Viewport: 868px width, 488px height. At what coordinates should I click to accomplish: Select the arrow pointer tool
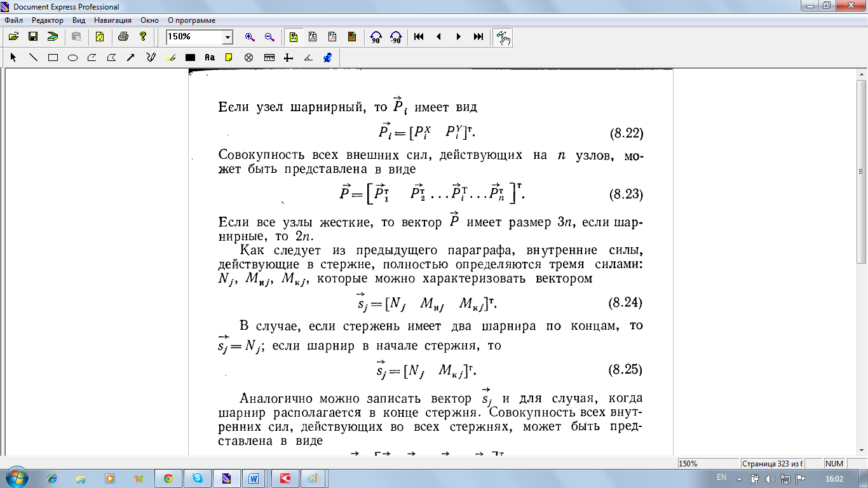click(x=13, y=57)
